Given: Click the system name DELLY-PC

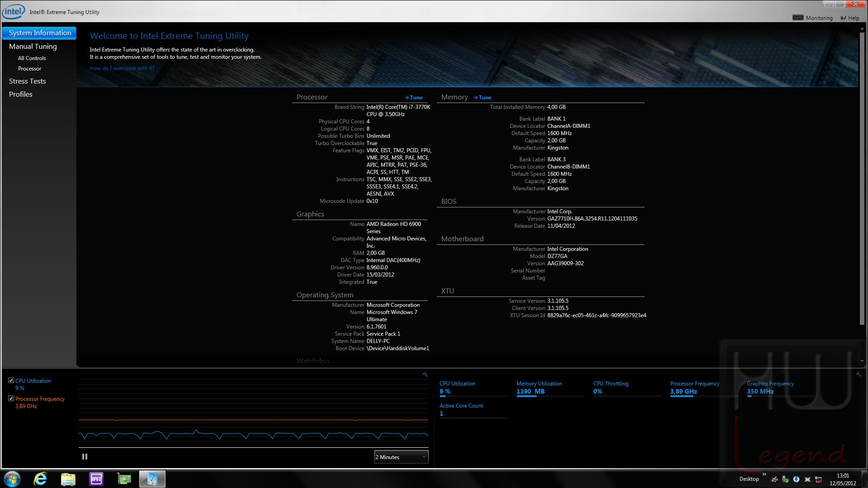Looking at the screenshot, I should pyautogui.click(x=378, y=341).
